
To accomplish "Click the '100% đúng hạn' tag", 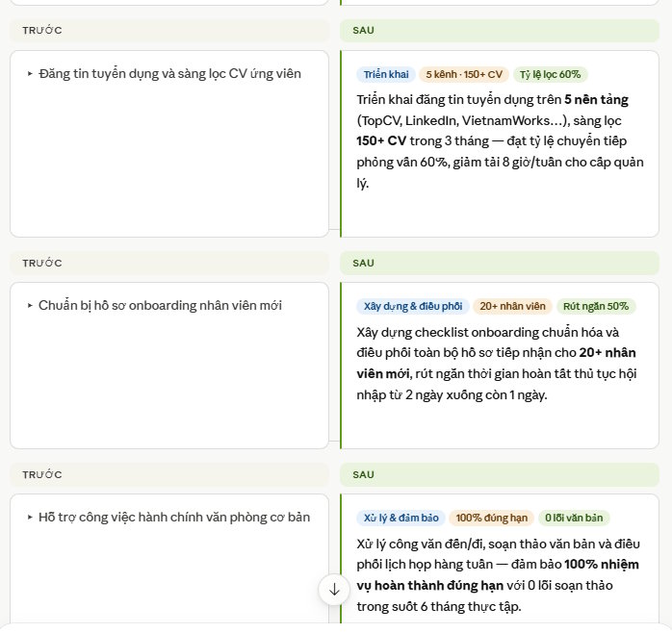I will click(492, 518).
